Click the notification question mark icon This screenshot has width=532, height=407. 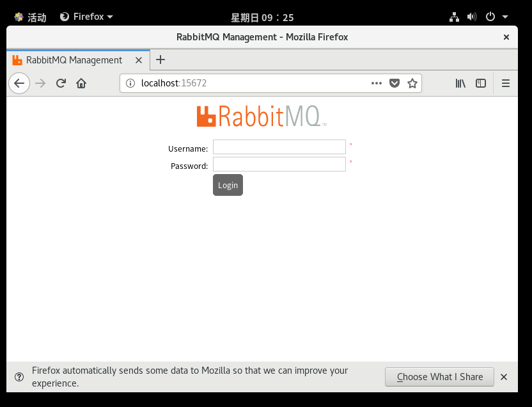click(x=19, y=377)
